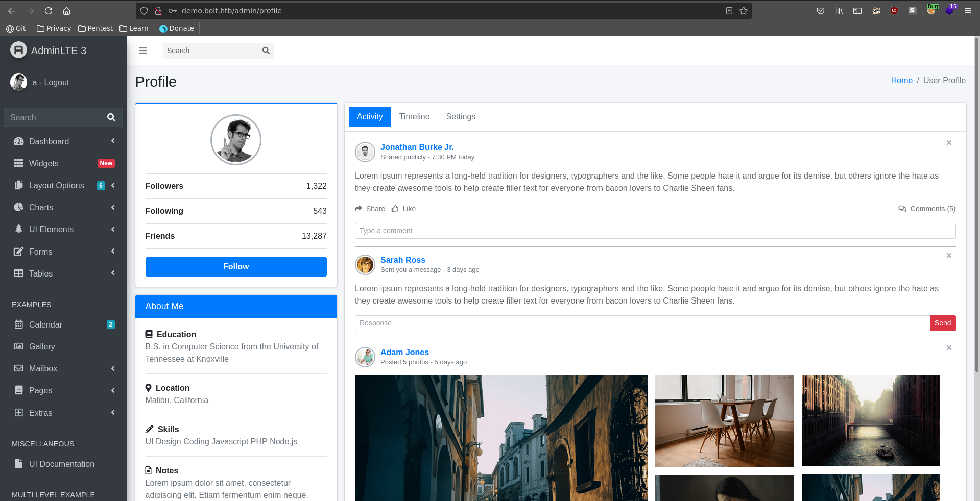
Task: Bookmark this page with the star icon
Action: tap(744, 11)
